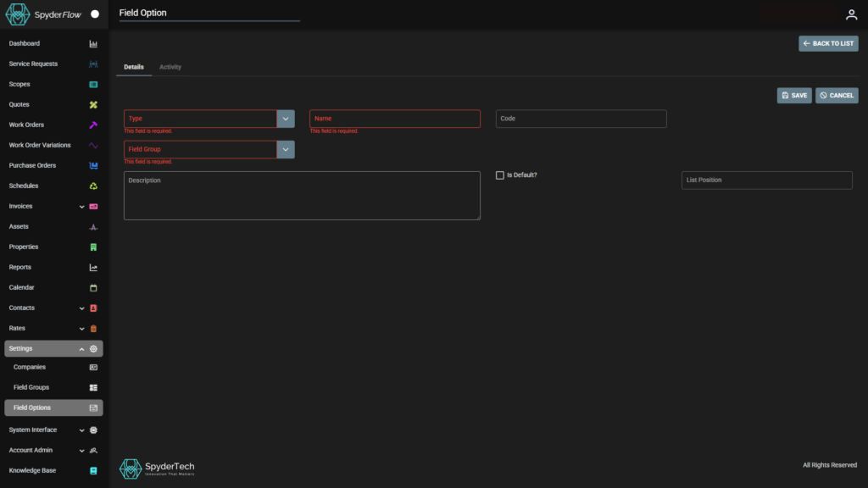The height and width of the screenshot is (488, 868).
Task: Switch to the Activity tab
Action: click(170, 67)
